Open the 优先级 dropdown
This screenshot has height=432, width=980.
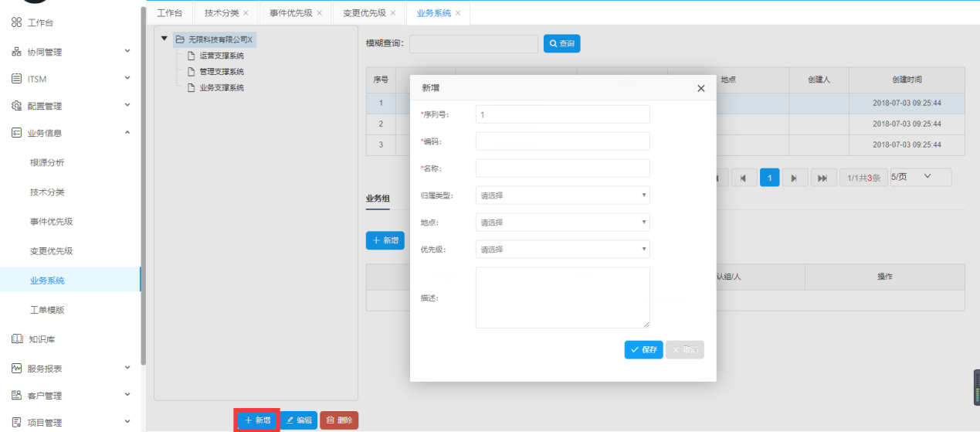tap(562, 250)
